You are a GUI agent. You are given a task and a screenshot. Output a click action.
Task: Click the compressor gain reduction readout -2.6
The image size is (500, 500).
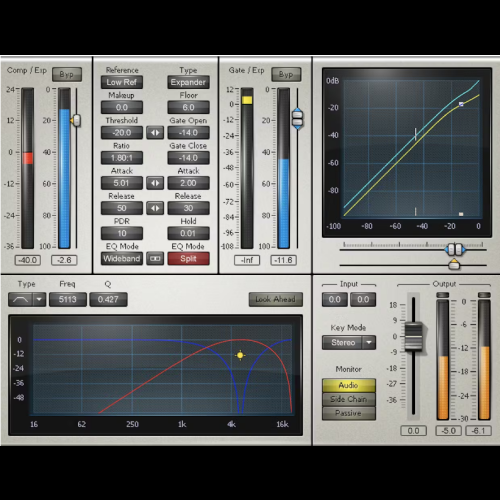point(64,260)
